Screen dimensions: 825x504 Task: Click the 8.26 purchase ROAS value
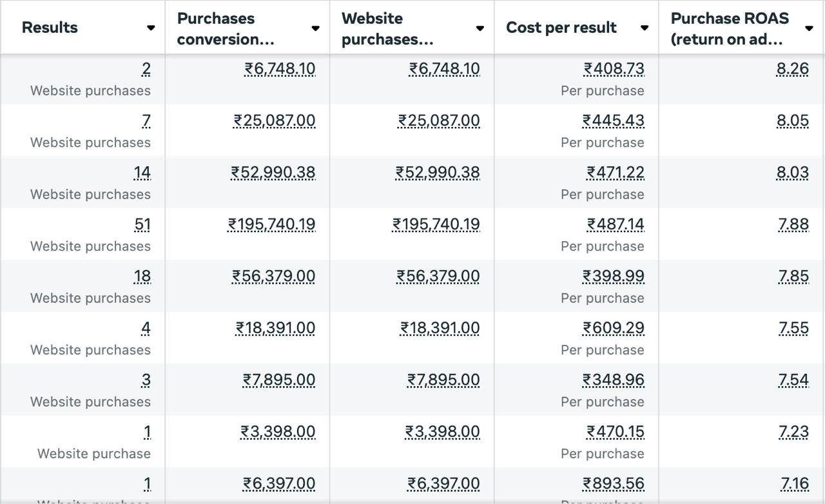[x=793, y=68]
